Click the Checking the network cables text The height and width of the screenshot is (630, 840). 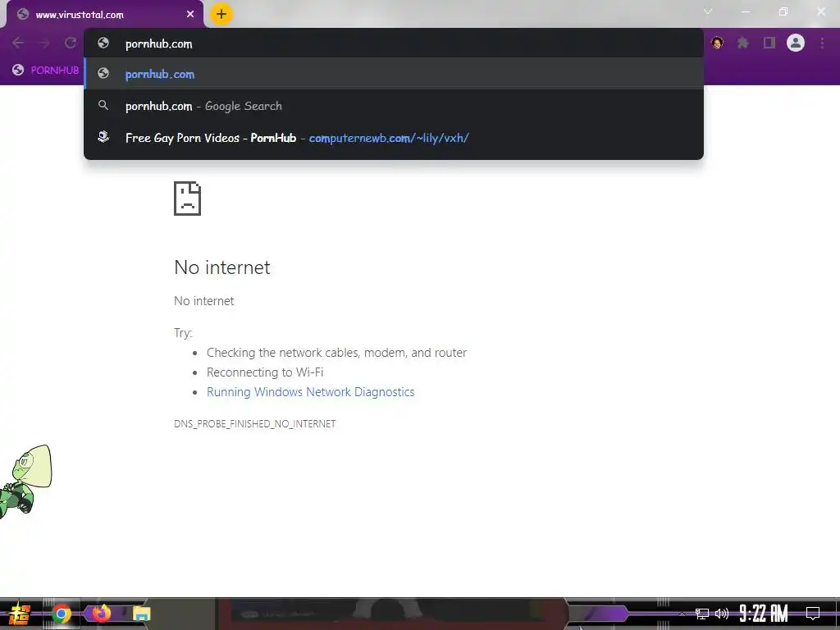click(x=337, y=353)
